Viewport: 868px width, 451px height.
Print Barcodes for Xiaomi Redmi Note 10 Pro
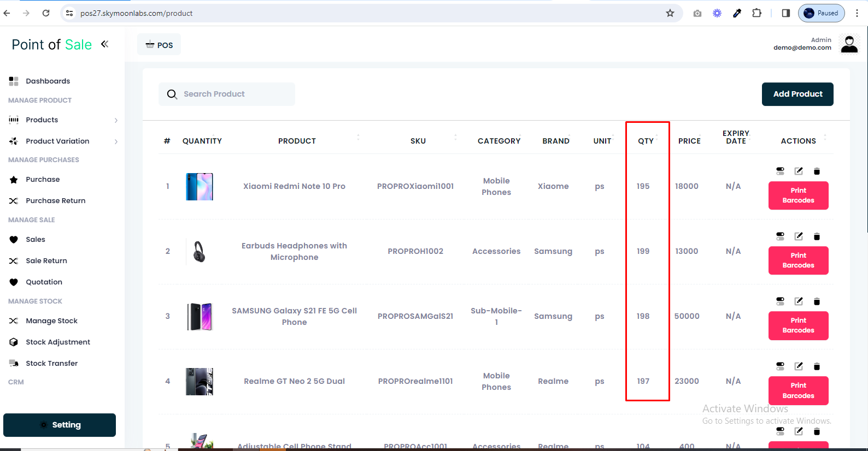(x=799, y=195)
